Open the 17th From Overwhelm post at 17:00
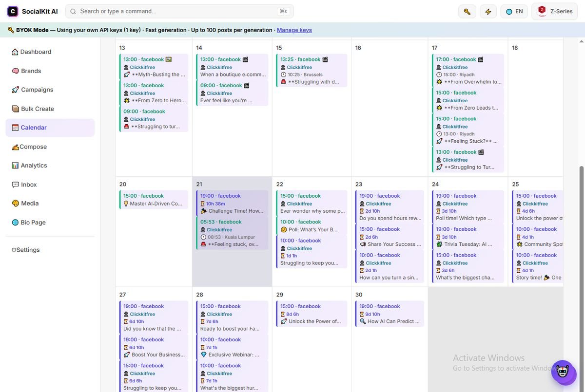585x392 pixels. 468,71
